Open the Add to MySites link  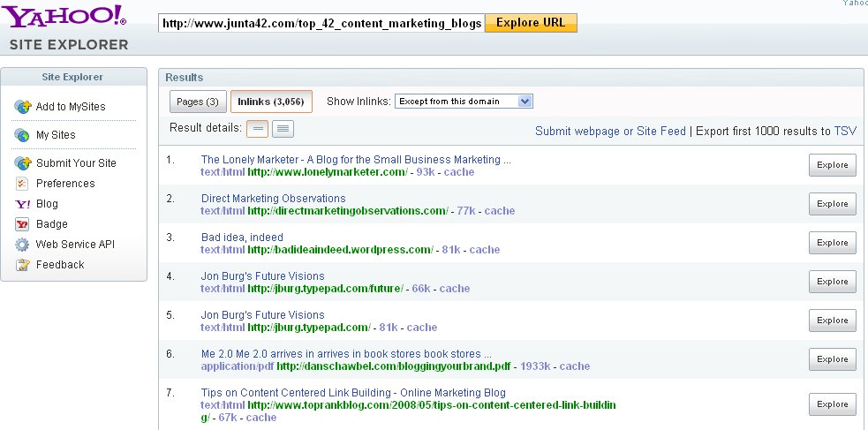tap(71, 107)
